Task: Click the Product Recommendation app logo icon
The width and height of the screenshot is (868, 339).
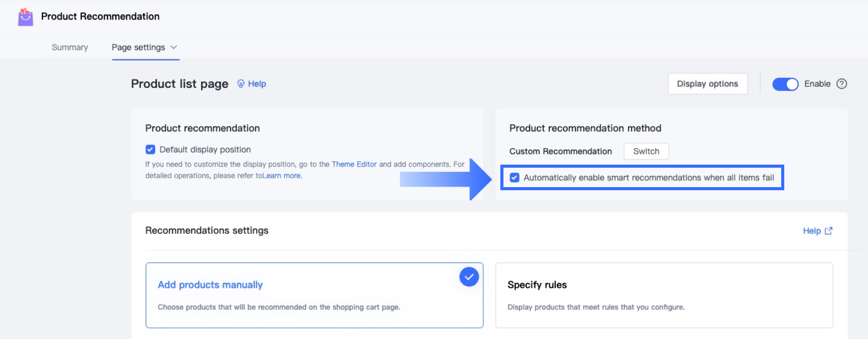Action: pyautogui.click(x=26, y=17)
